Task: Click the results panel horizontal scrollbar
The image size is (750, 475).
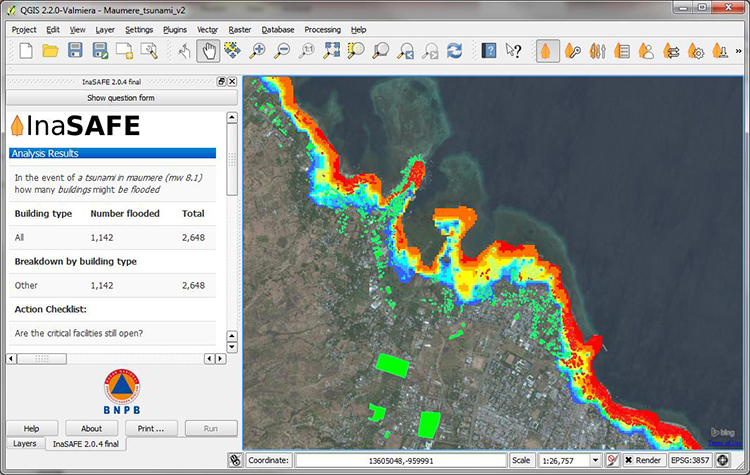Action: (40, 358)
